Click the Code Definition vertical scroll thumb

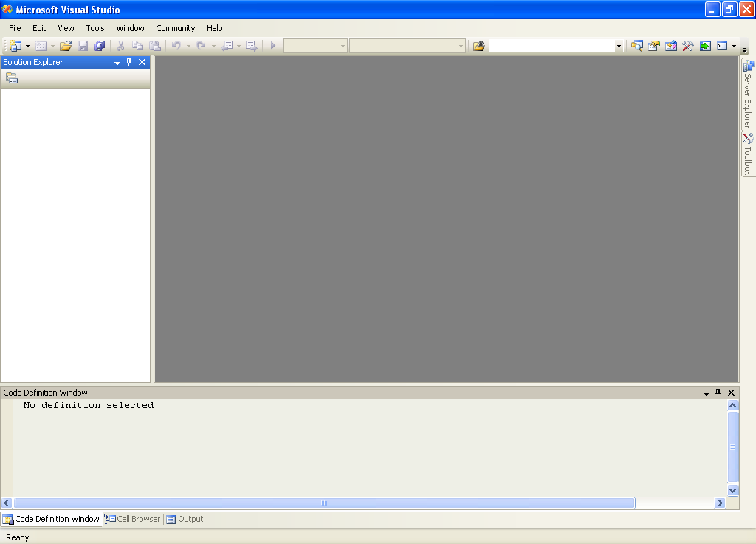[x=732, y=447]
